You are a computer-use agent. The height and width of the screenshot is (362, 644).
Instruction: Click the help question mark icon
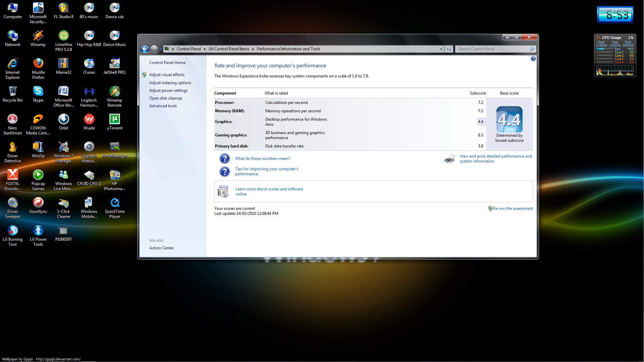pos(533,59)
